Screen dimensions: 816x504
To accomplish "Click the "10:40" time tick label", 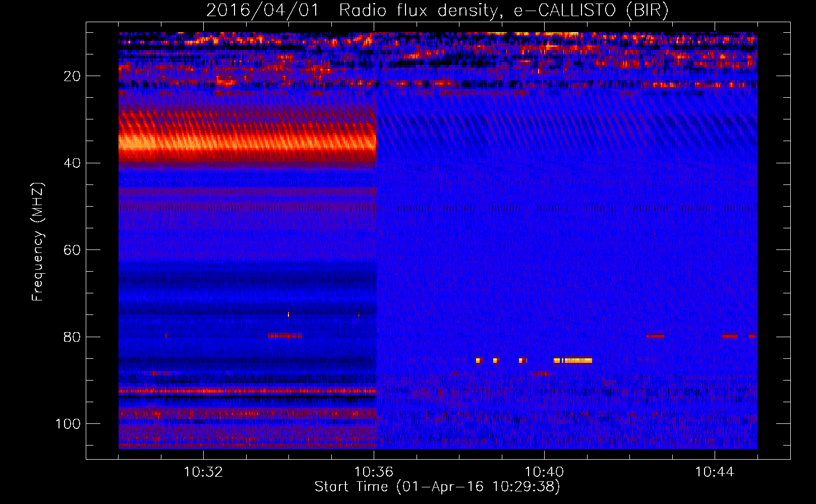I will tap(544, 472).
